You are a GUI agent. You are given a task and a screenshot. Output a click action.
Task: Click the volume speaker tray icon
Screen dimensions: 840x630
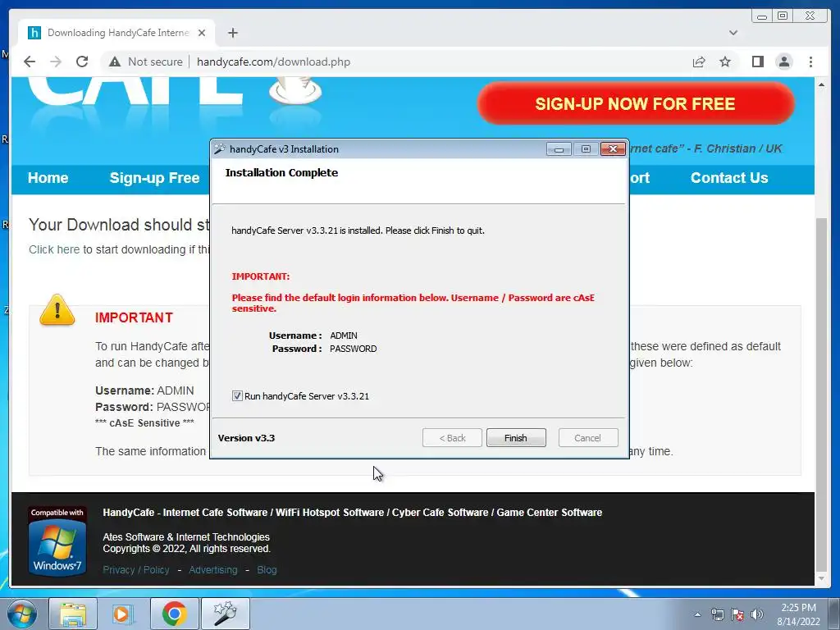click(x=757, y=614)
